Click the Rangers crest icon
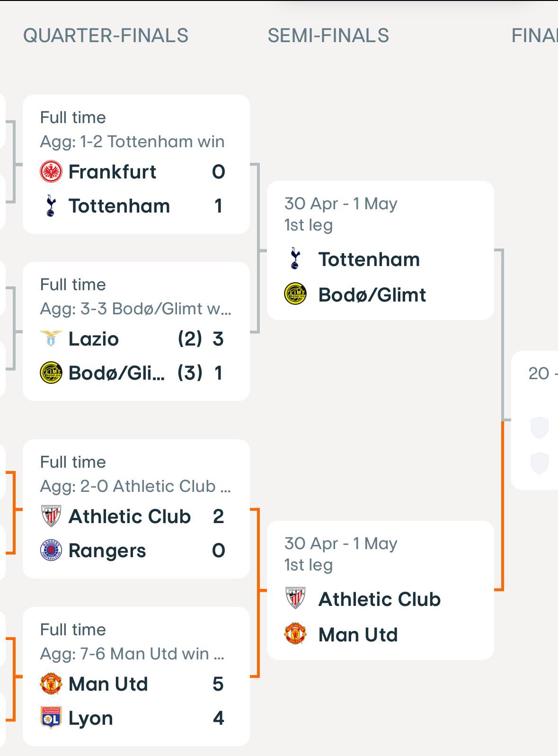Image resolution: width=558 pixels, height=756 pixels. point(51,551)
